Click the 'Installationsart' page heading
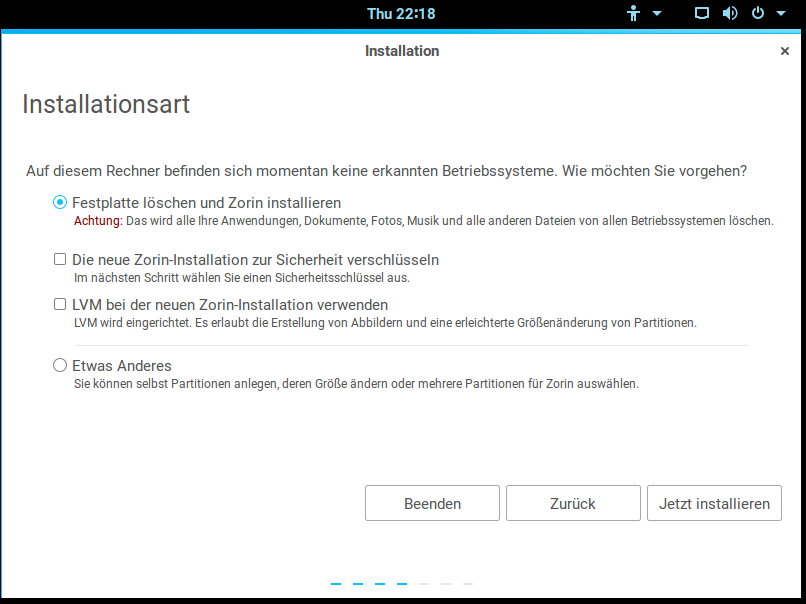This screenshot has width=806, height=604. pos(106,104)
